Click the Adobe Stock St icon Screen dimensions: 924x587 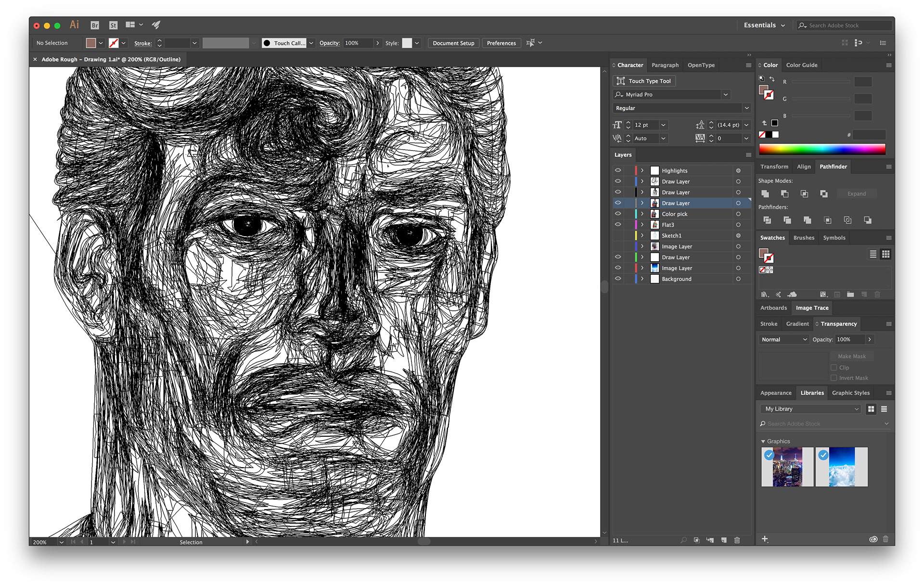[113, 26]
